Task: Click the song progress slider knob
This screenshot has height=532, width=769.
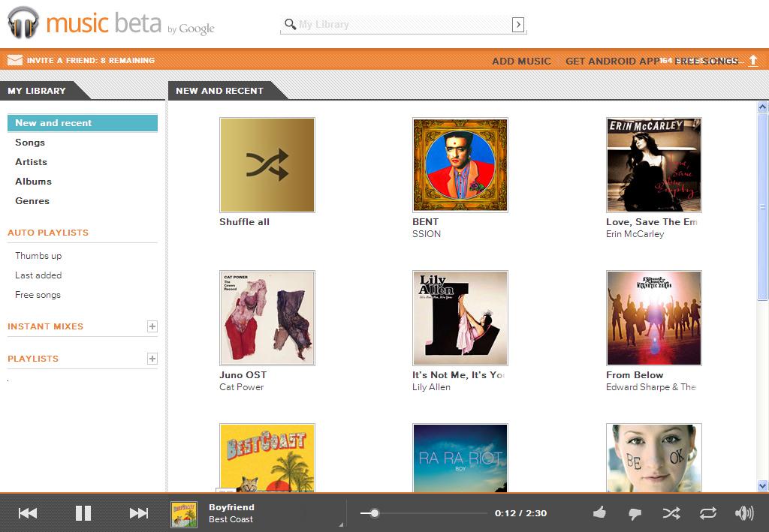Action: tap(375, 513)
